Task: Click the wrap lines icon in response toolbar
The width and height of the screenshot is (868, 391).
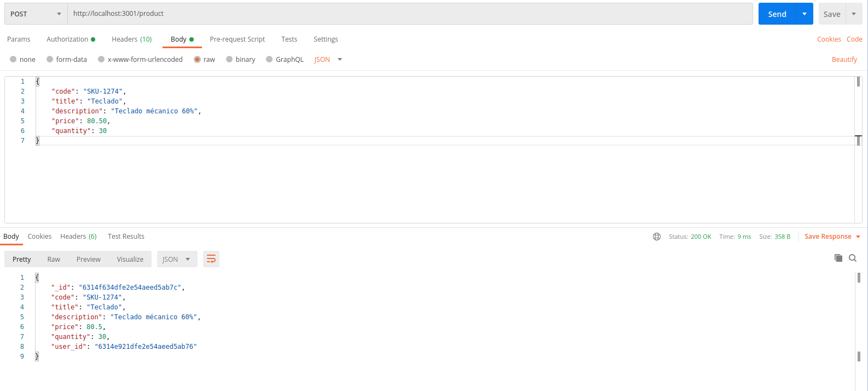Action: coord(211,259)
